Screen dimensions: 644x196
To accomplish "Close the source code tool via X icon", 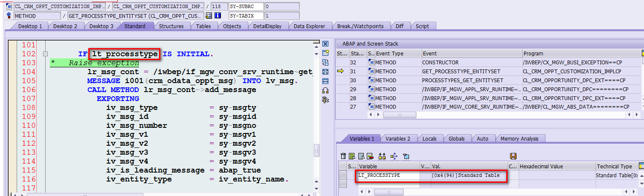I will tap(325, 44).
